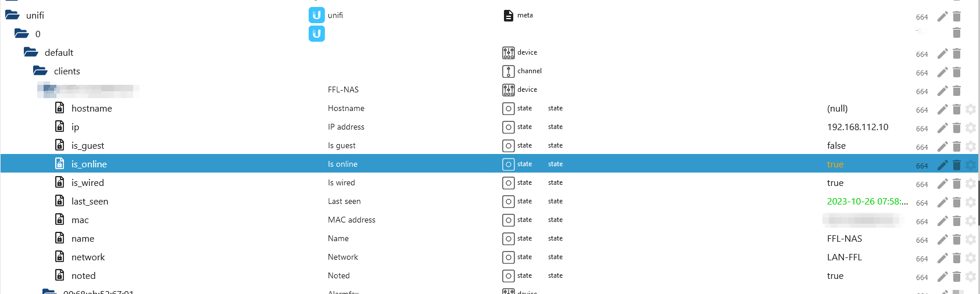Delete the noted state using trash icon
This screenshot has width=980, height=294.
[x=957, y=277]
